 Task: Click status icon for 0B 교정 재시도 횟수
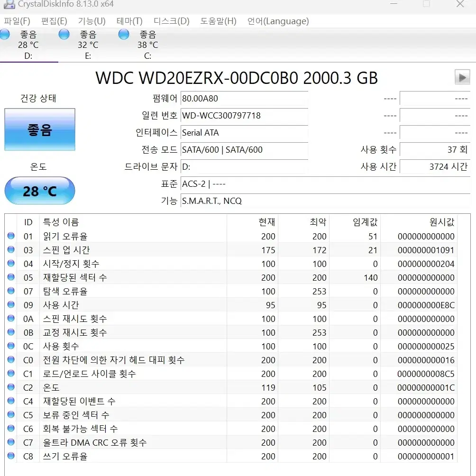coord(11,332)
